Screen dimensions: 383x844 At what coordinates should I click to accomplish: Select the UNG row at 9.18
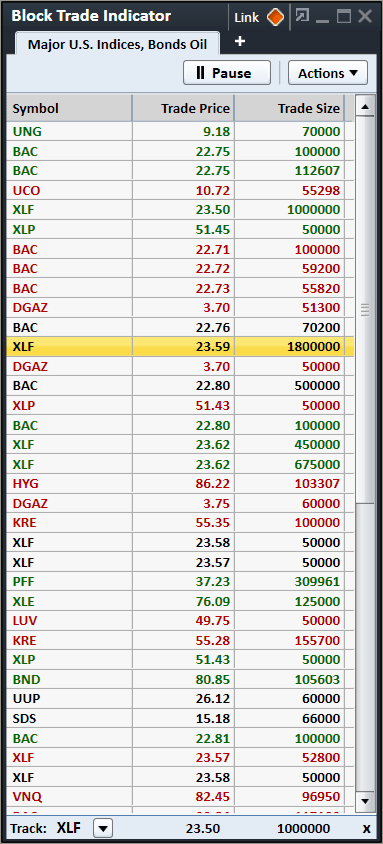180,132
